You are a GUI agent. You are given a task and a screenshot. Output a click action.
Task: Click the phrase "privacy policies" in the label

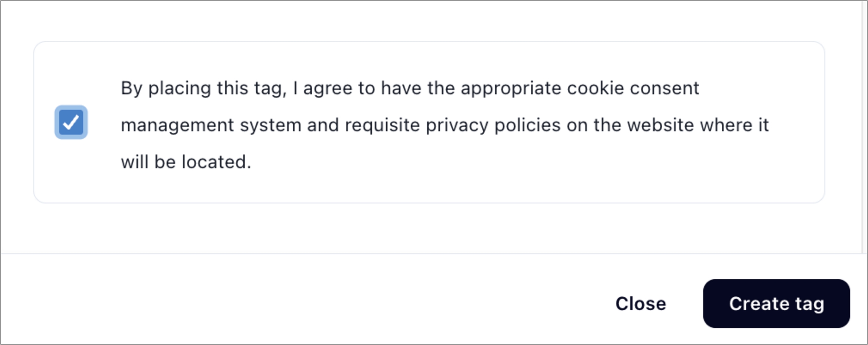493,125
